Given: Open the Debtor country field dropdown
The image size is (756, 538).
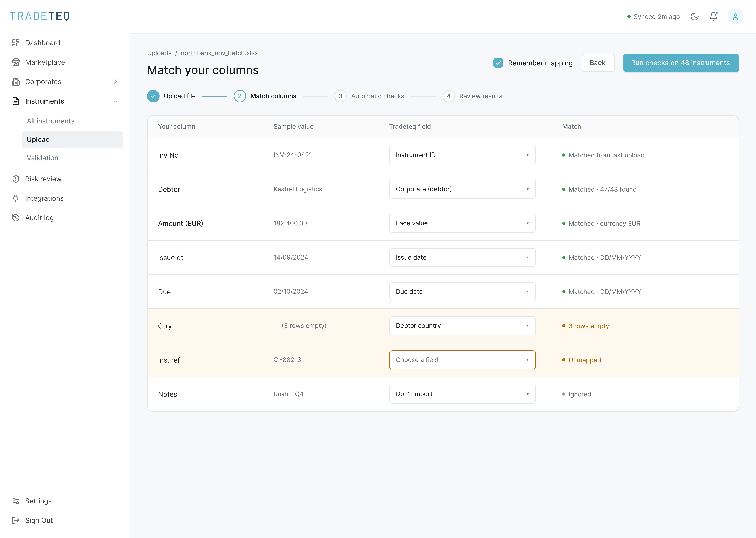Looking at the screenshot, I should [462, 326].
